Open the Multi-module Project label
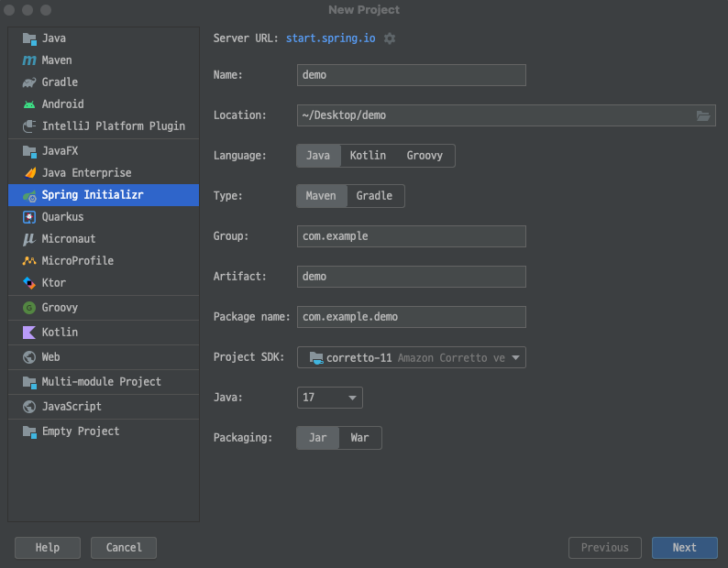The width and height of the screenshot is (728, 568). click(x=102, y=382)
